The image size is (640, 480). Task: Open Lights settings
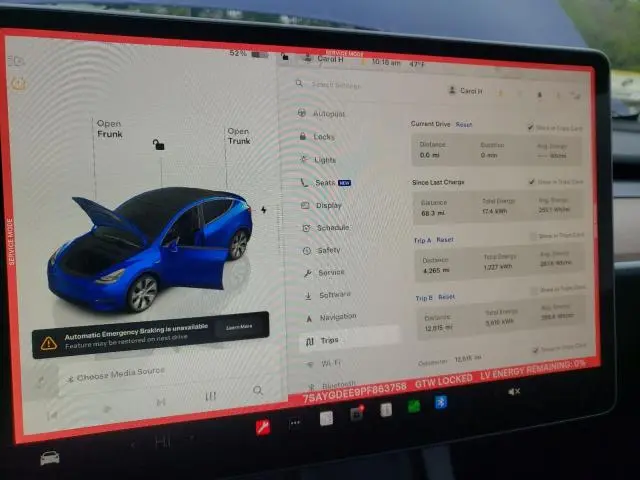pyautogui.click(x=318, y=160)
